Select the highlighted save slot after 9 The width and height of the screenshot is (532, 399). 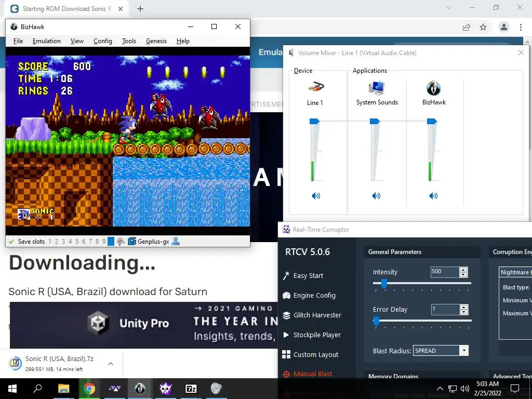click(111, 242)
